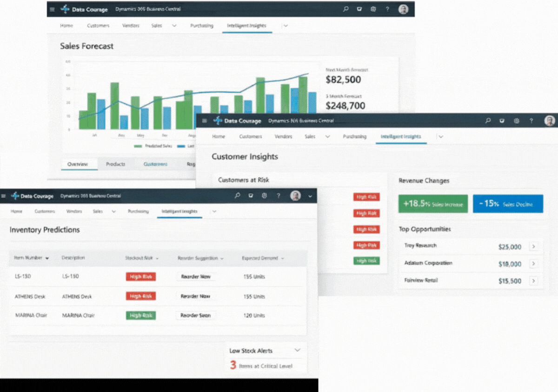Viewport: 558px width, 392px height.
Task: Open the Troy Research opportunity arrow
Action: point(533,246)
